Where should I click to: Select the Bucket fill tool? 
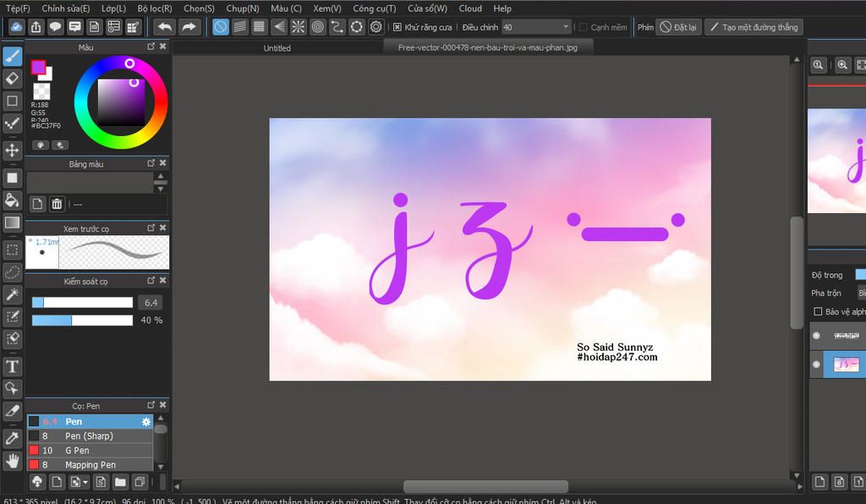point(13,200)
